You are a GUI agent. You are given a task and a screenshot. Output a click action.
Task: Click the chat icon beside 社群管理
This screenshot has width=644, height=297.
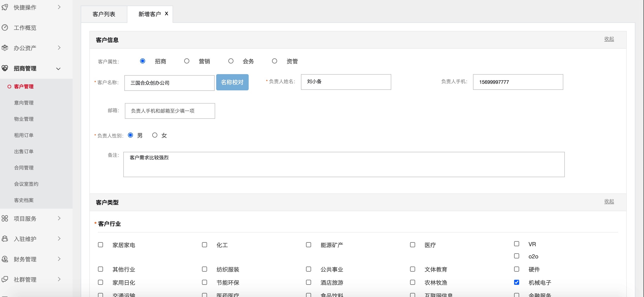click(5, 279)
